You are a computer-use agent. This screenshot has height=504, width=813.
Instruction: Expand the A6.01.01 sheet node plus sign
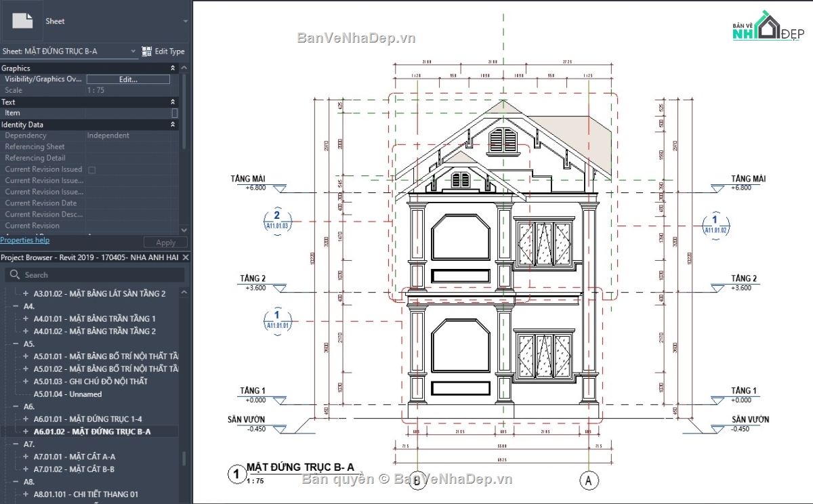pyautogui.click(x=26, y=419)
